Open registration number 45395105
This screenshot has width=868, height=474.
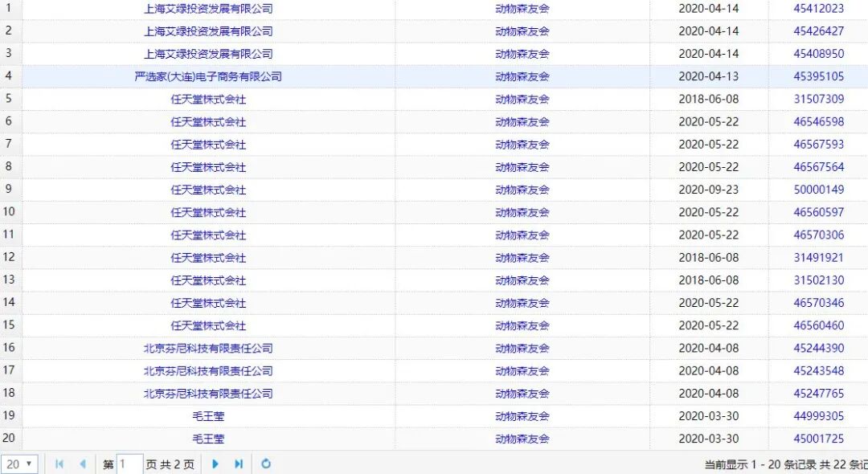coord(819,76)
